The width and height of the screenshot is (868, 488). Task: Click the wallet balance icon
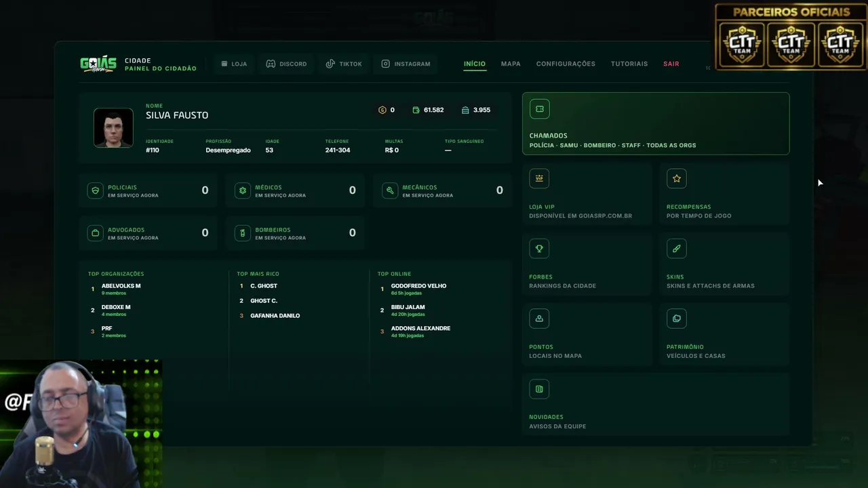click(x=415, y=110)
